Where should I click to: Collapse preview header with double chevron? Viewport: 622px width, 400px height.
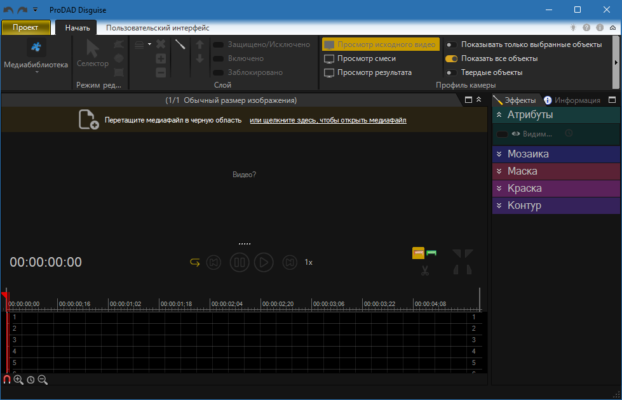(479, 100)
